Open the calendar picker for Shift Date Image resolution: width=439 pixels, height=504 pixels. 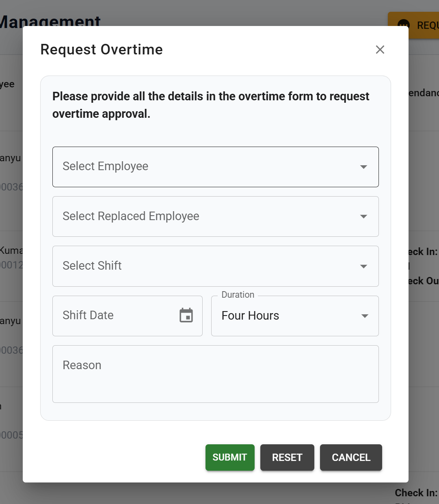(186, 316)
